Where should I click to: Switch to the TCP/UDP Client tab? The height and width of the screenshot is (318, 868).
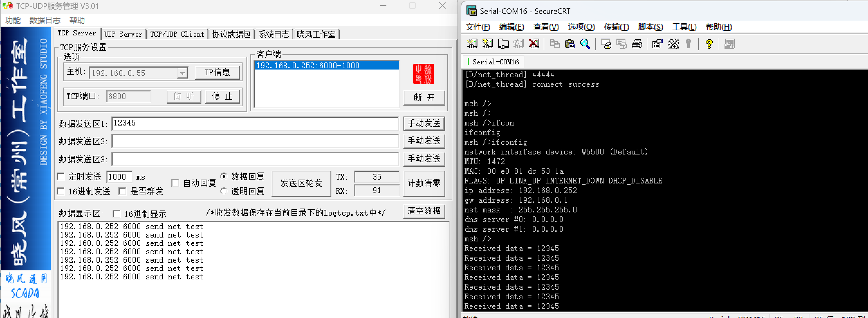click(177, 34)
